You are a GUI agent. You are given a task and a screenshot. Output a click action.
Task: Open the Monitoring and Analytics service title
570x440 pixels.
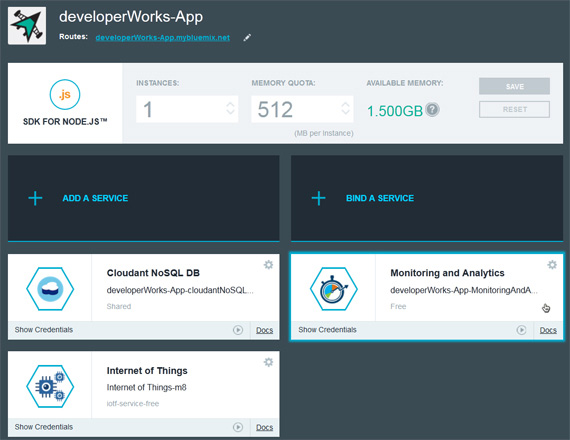click(447, 273)
